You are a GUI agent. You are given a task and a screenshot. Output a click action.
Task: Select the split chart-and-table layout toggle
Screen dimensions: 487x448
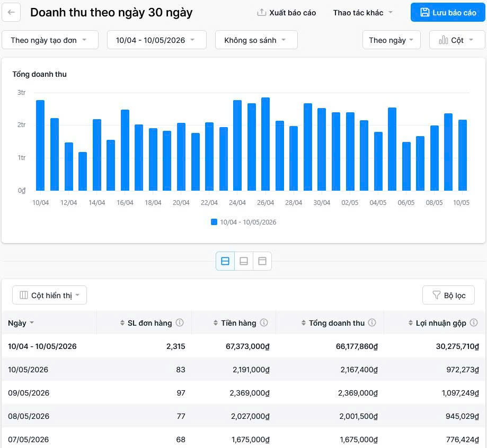tap(225, 261)
